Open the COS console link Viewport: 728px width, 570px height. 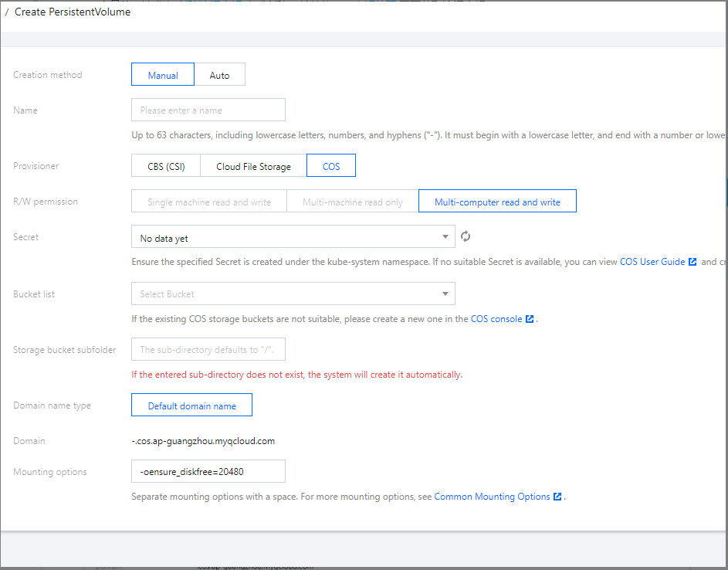click(496, 319)
